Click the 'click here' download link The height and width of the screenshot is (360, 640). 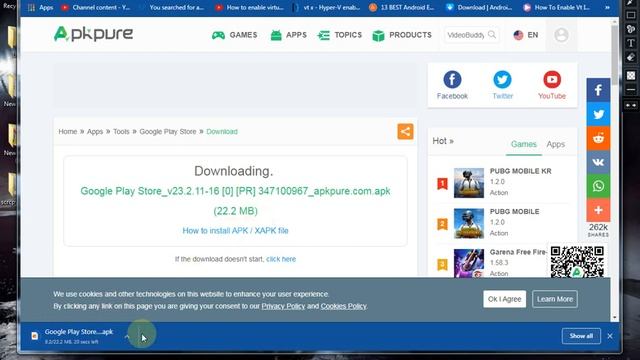(281, 259)
